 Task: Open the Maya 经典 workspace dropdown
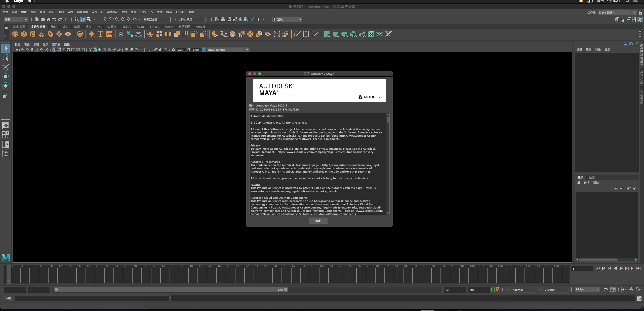click(617, 13)
